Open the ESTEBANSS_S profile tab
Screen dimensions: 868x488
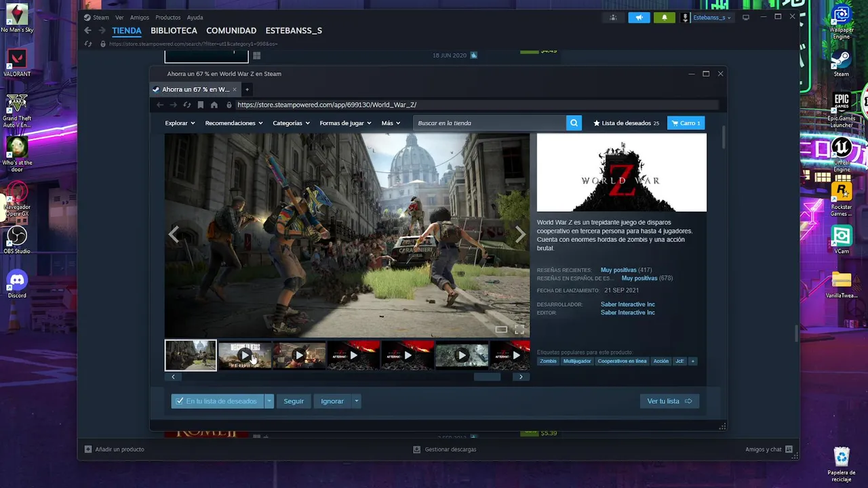point(294,30)
